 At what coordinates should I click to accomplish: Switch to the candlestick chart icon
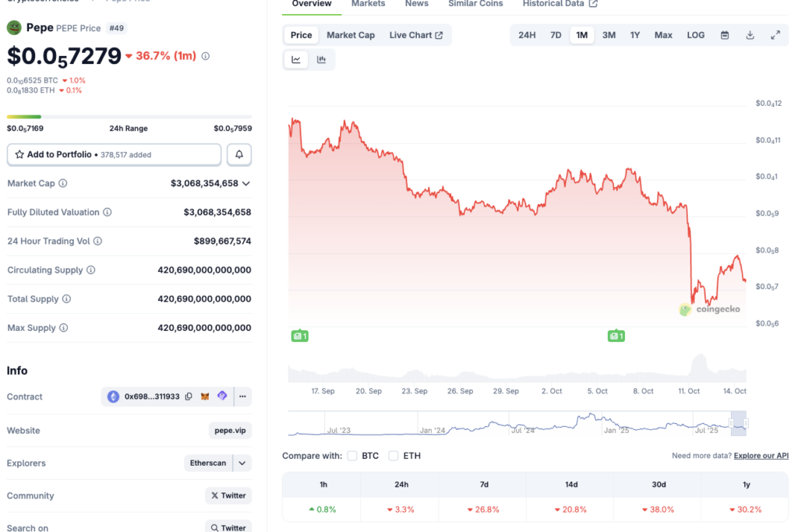(321, 59)
